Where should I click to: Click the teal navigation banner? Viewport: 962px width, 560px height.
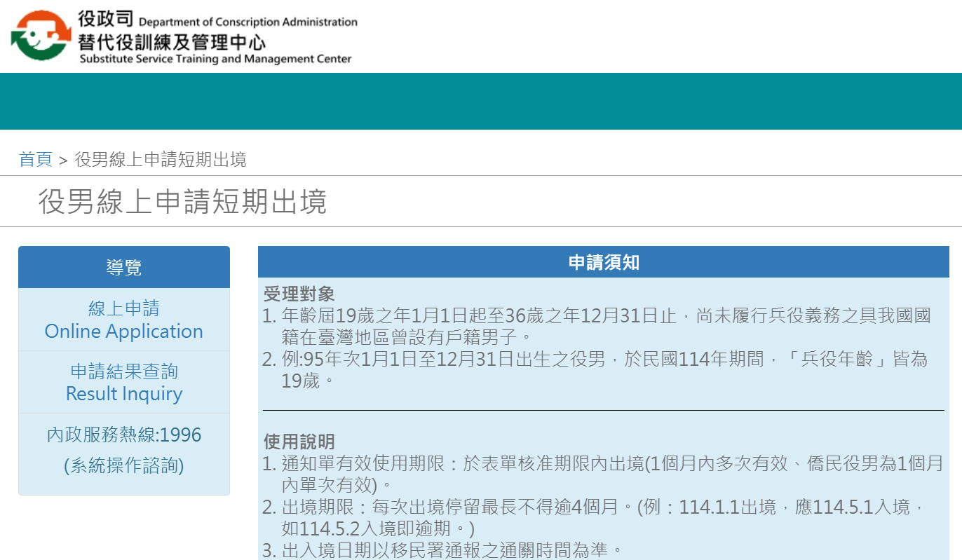[x=481, y=101]
